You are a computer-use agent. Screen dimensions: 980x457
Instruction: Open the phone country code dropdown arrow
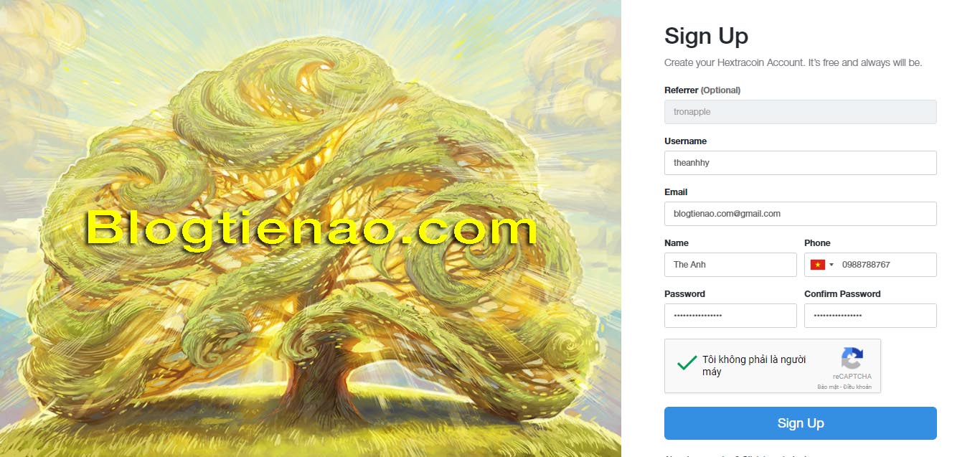click(831, 265)
